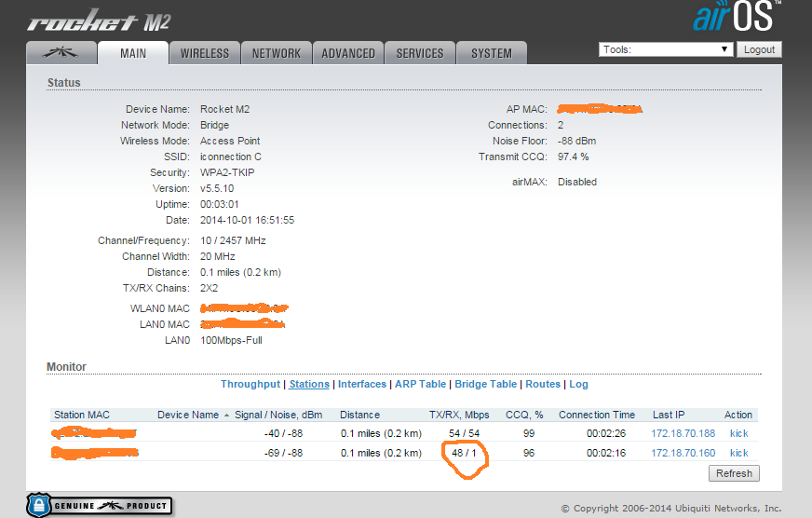Click the Rocket M2 logo

coord(99,20)
